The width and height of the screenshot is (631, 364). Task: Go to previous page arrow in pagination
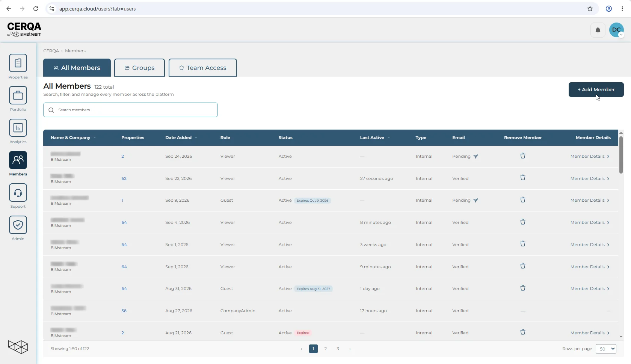click(x=301, y=349)
